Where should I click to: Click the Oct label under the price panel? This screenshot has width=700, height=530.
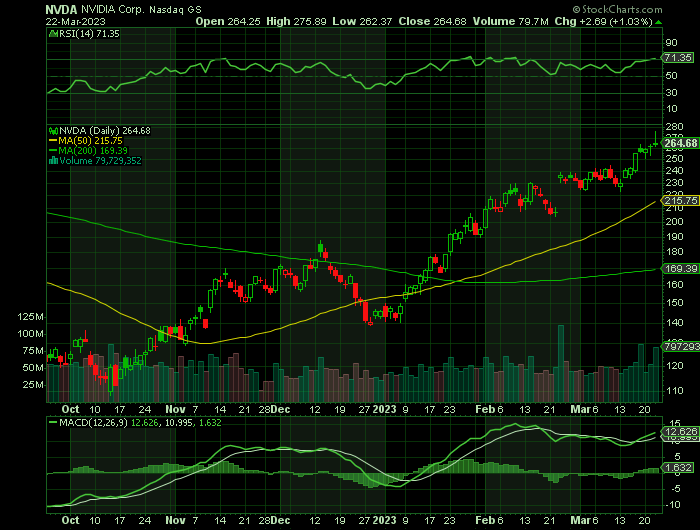(70, 409)
